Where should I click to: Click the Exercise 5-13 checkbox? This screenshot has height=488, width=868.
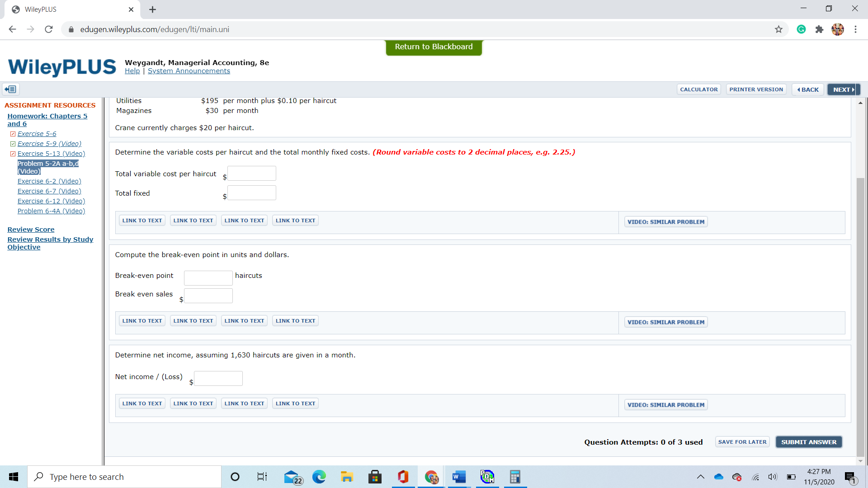click(13, 154)
